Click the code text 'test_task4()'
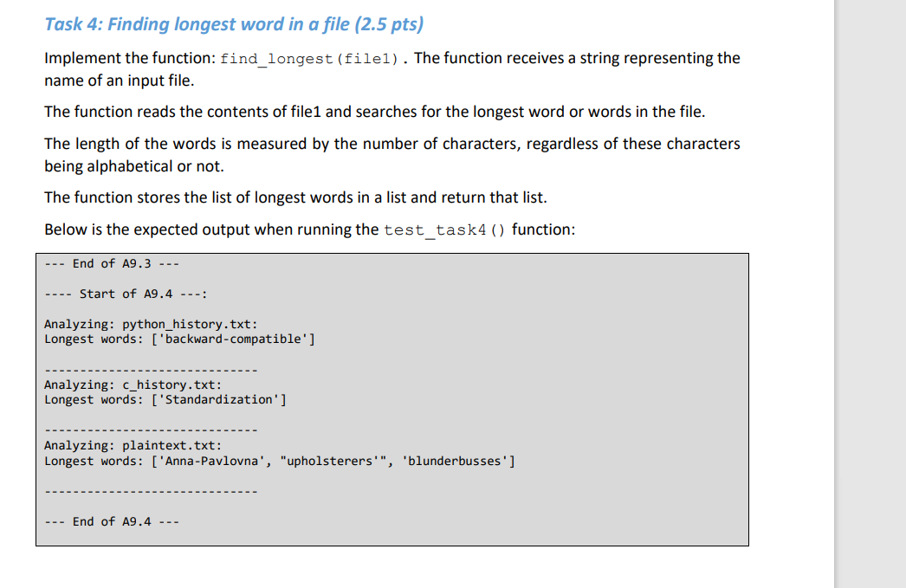906x588 pixels. 445,229
